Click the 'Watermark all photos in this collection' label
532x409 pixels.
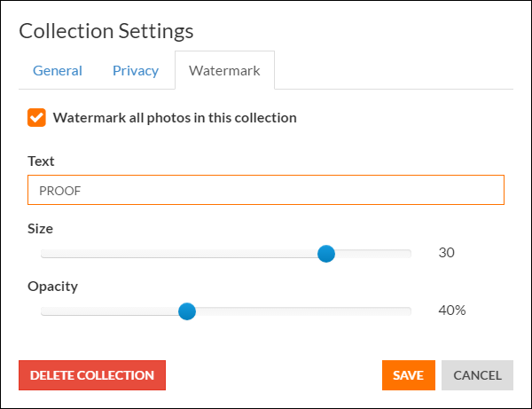click(x=175, y=118)
